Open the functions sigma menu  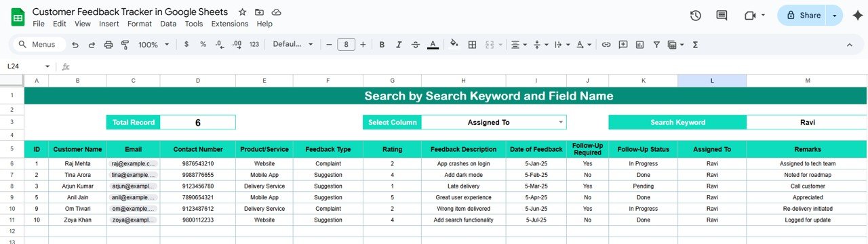[x=695, y=45]
